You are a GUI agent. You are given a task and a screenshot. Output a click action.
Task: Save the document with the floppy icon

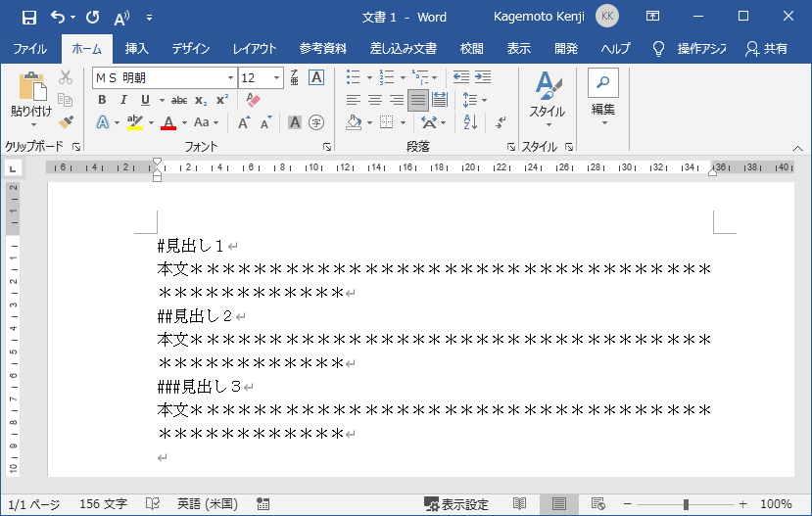(29, 18)
